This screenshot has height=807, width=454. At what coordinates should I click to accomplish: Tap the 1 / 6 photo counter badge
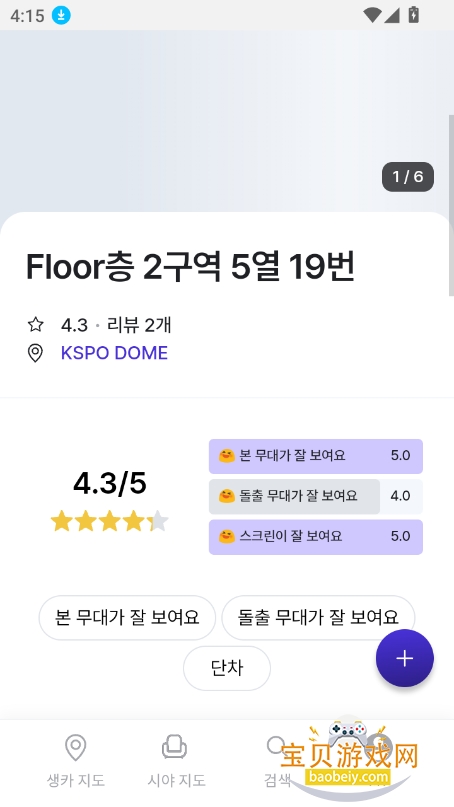408,177
